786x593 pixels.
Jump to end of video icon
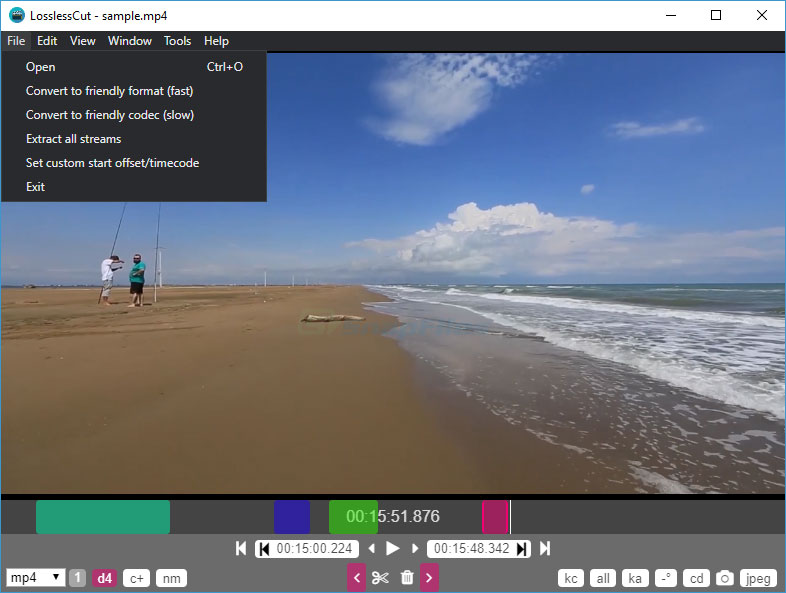coord(545,548)
